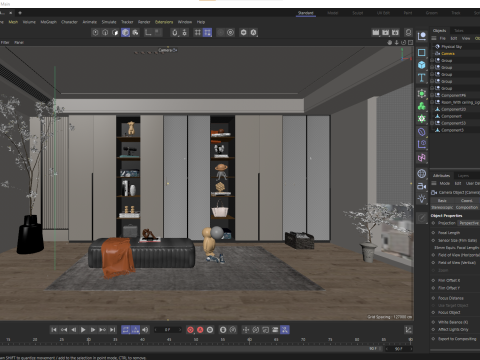Click the pink Simulation tags icon

(422, 157)
